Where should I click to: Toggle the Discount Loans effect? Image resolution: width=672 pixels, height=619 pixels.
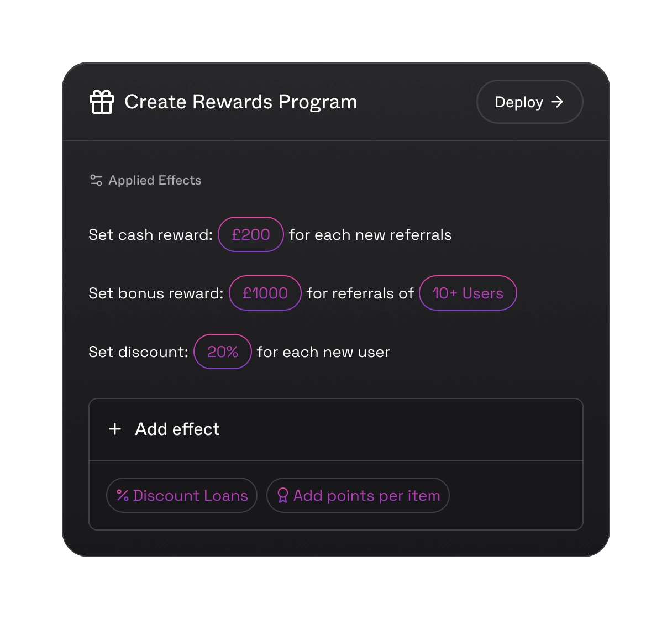[181, 495]
